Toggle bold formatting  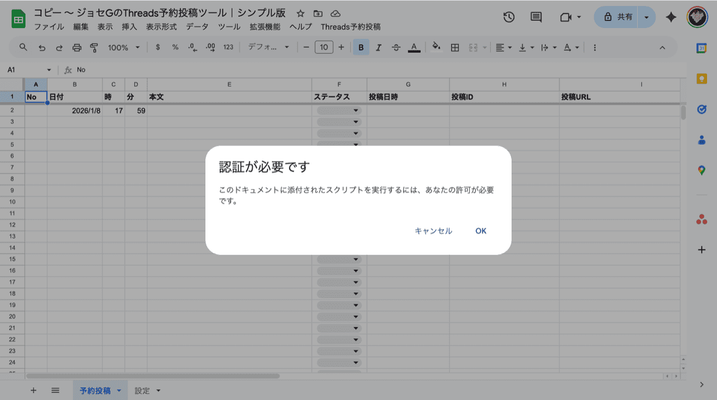pyautogui.click(x=361, y=48)
